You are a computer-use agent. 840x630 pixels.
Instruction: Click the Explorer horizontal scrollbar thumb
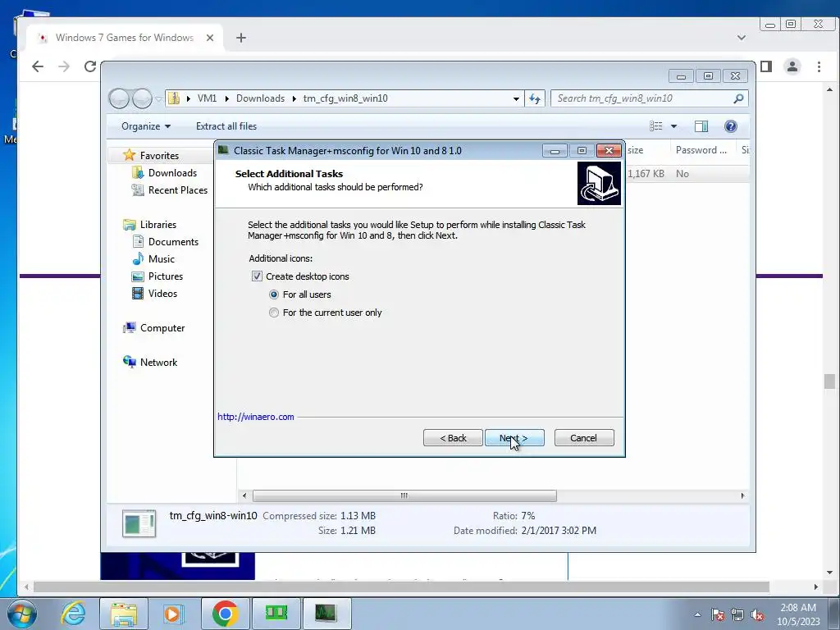[x=404, y=495]
